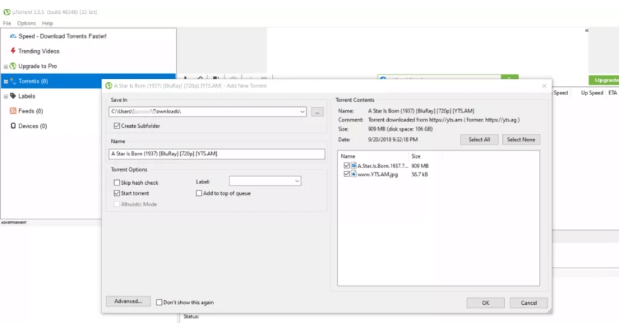This screenshot has width=644, height=332.
Task: Enable the Skip hash check option
Action: pos(116,183)
